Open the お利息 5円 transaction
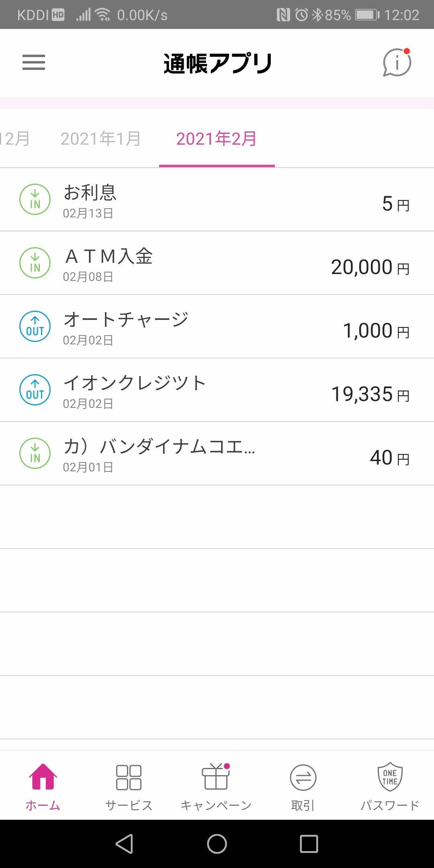The image size is (434, 868). 217,200
